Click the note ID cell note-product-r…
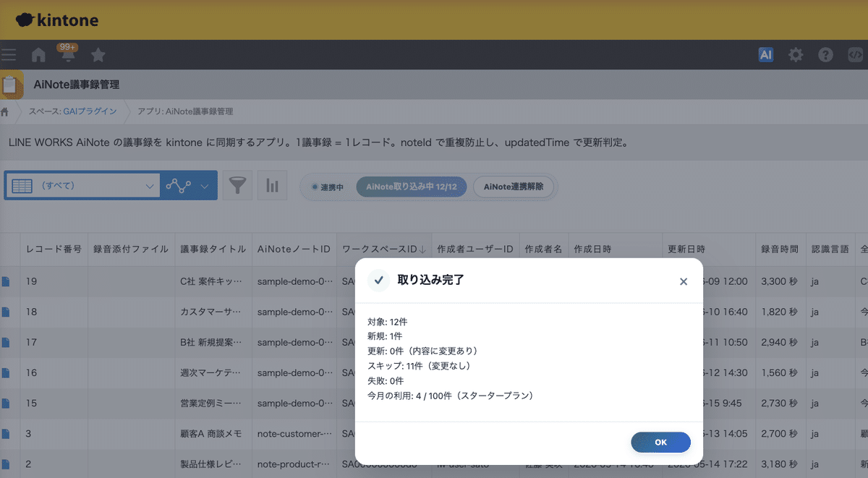Viewport: 868px width, 478px height. click(x=294, y=464)
